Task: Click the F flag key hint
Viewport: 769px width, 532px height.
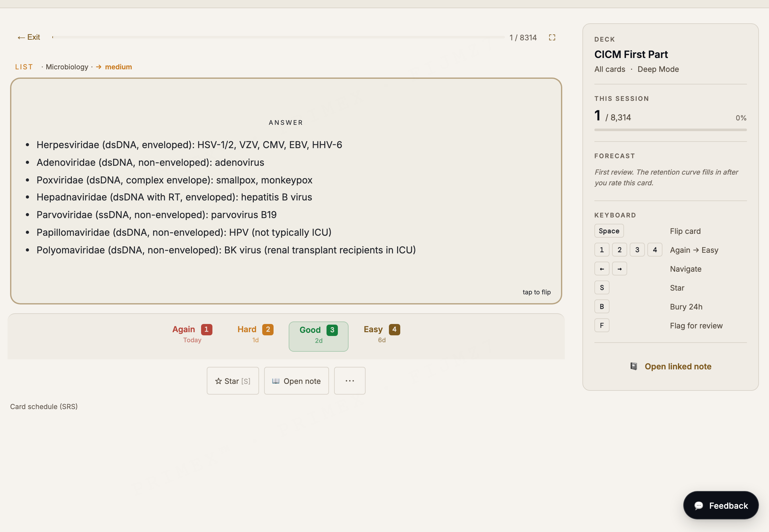Action: tap(602, 325)
